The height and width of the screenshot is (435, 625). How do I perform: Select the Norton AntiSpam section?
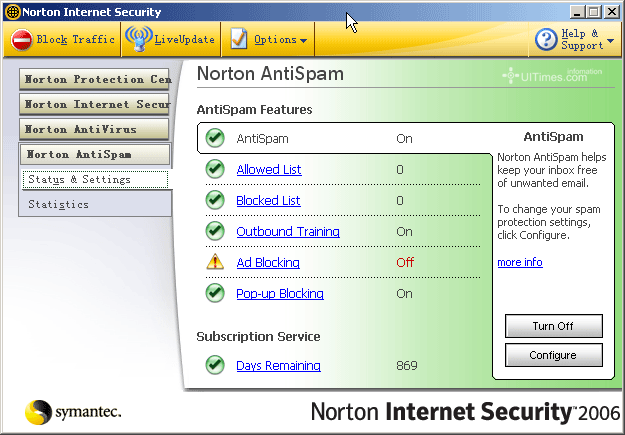click(x=95, y=154)
